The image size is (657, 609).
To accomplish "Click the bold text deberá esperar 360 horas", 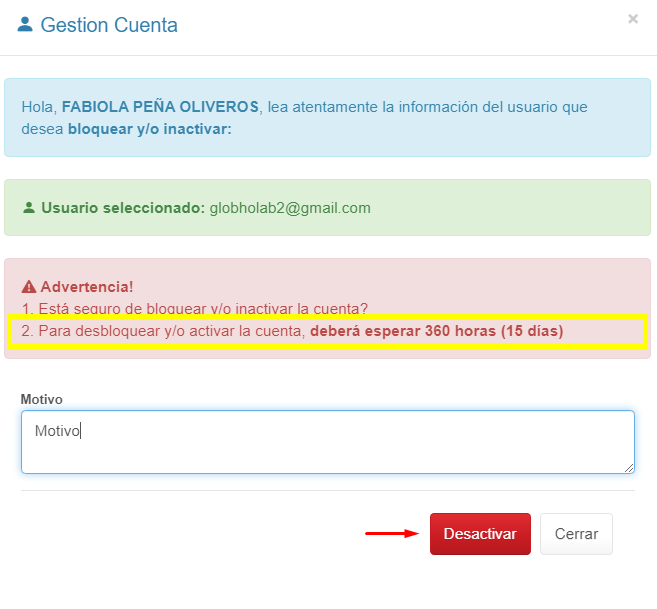I will click(x=403, y=331).
